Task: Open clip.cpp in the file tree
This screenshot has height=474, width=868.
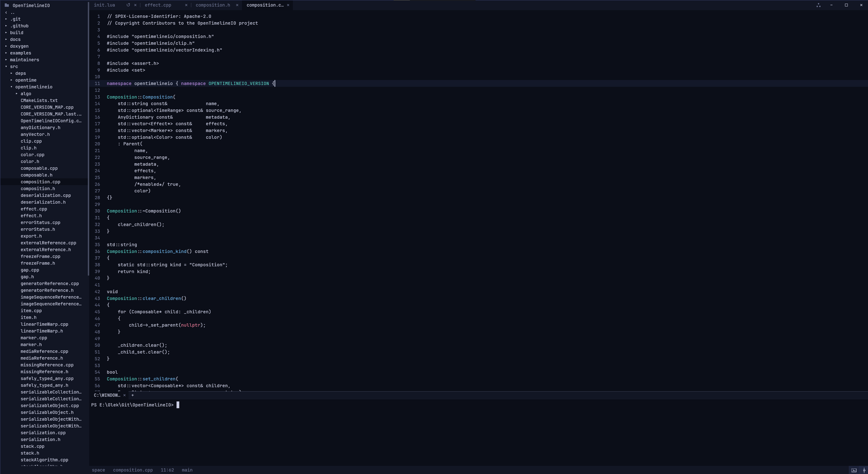Action: coord(31,141)
